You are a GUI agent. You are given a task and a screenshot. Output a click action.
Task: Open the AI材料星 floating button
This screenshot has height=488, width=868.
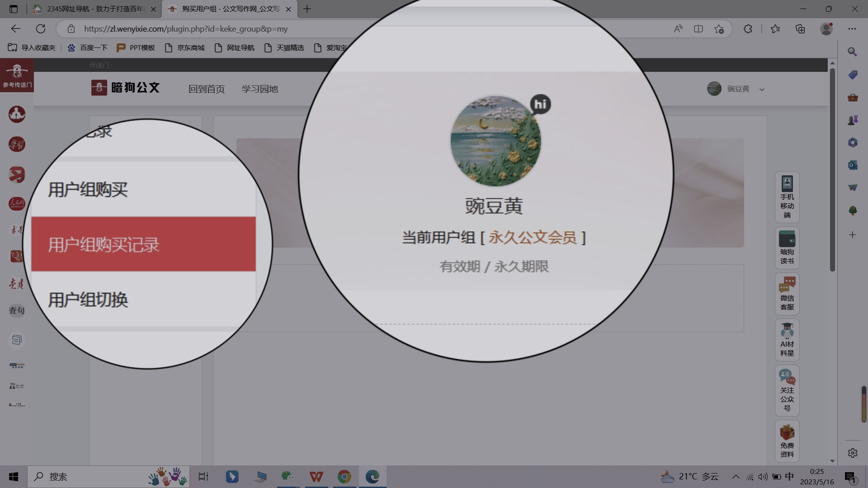(787, 340)
